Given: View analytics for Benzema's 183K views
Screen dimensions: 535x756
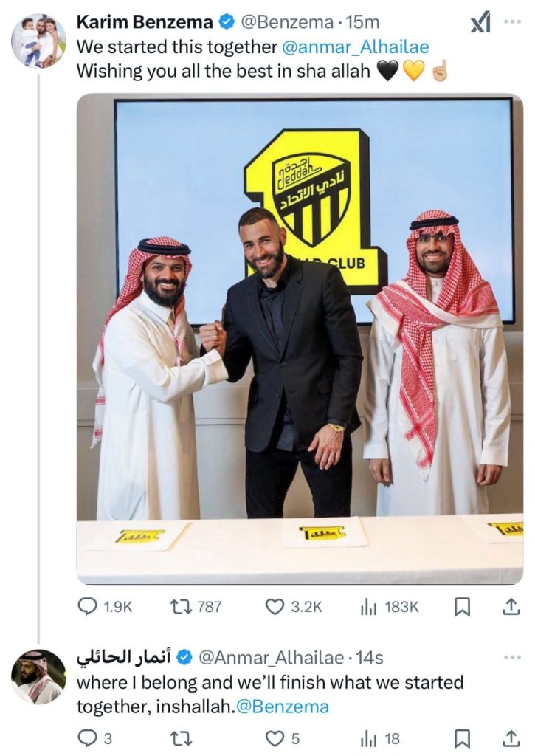Looking at the screenshot, I should (368, 607).
